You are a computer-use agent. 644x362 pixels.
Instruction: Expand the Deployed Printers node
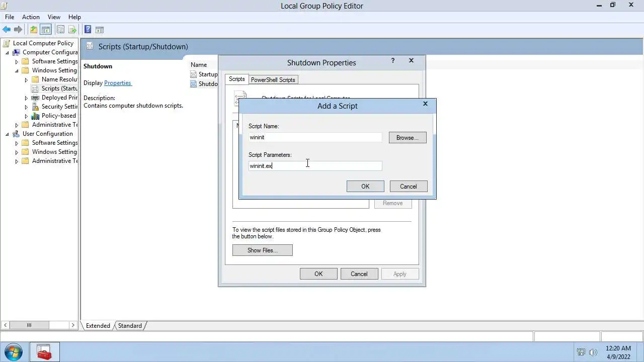tap(26, 98)
